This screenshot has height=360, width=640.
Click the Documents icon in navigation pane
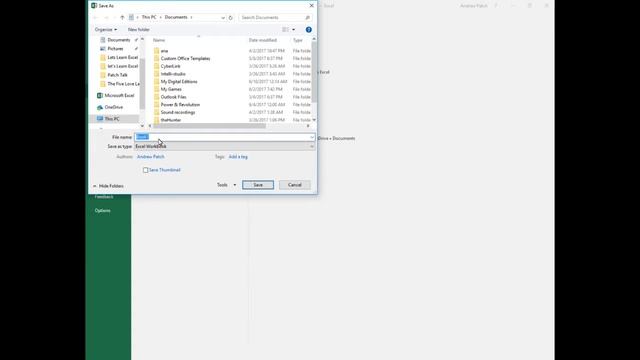103,40
